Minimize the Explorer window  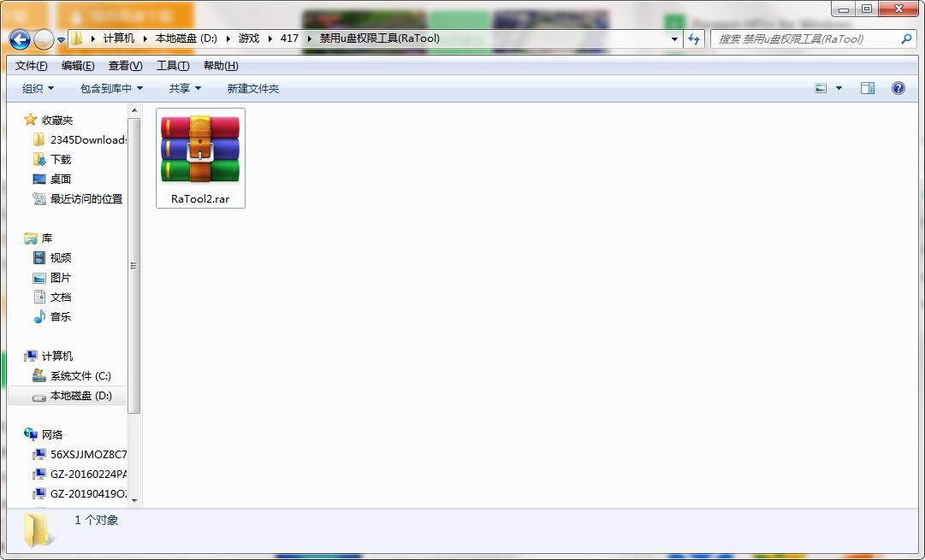(844, 9)
